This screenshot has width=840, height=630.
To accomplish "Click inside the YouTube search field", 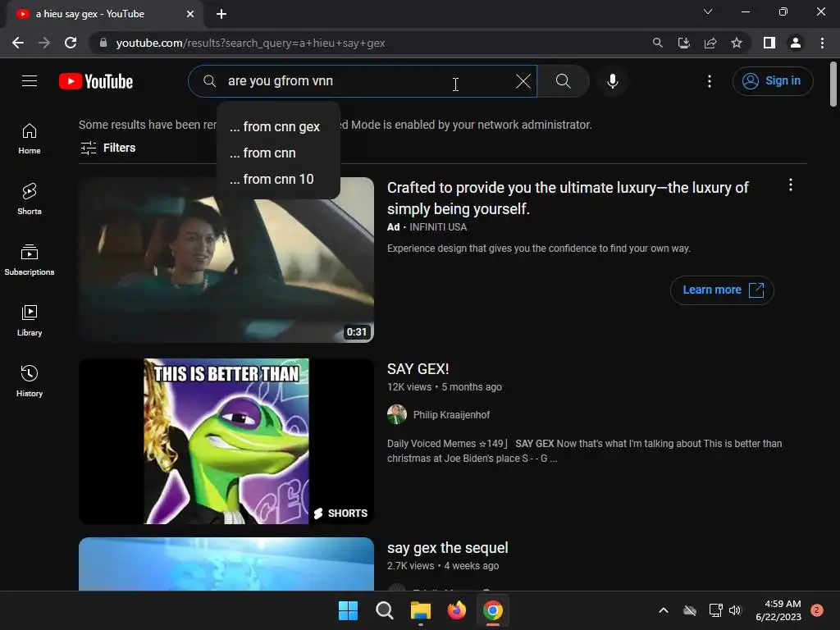I will click(362, 81).
